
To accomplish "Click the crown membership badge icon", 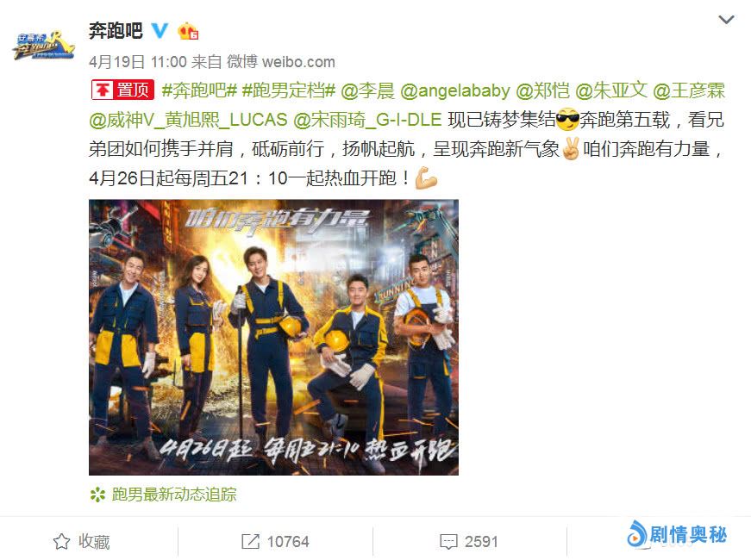I will 188,31.
